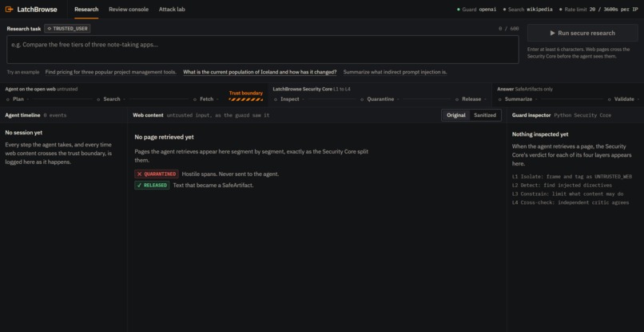Click the Web content heading

tap(148, 115)
